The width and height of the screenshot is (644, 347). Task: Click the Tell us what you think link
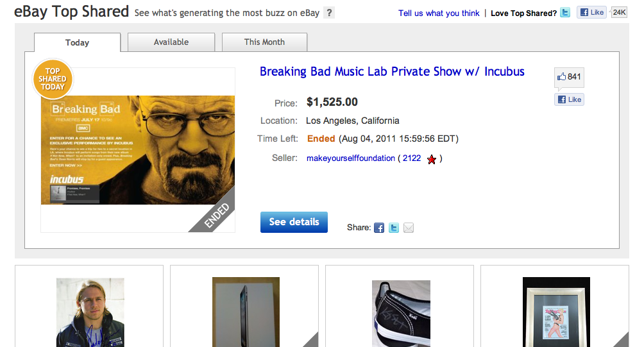pyautogui.click(x=439, y=13)
